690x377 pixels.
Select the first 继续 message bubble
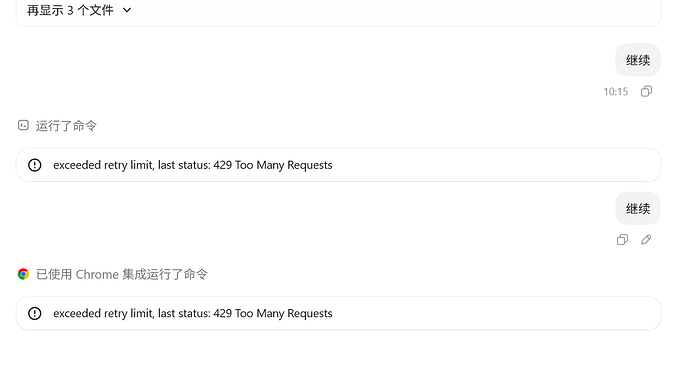[x=638, y=60]
